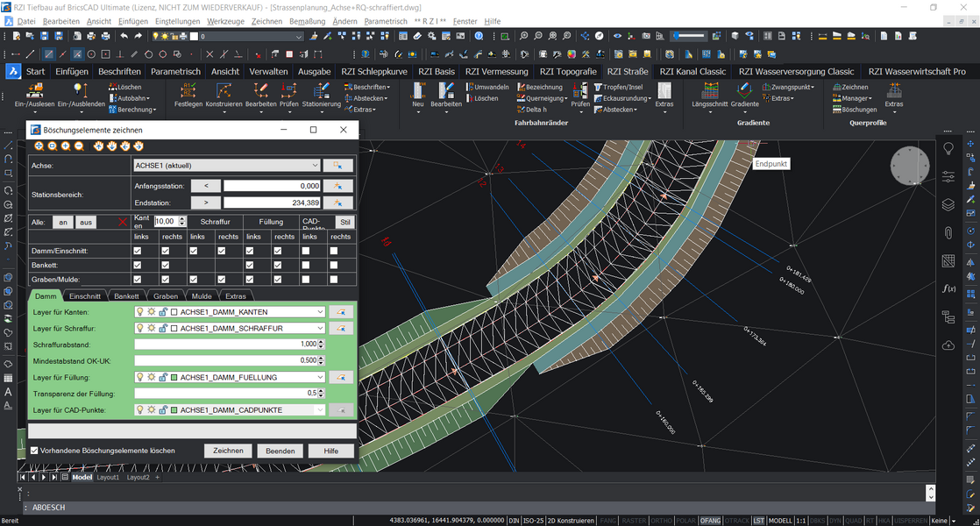Click the Neu Fahrbahnränder icon

pyautogui.click(x=418, y=91)
